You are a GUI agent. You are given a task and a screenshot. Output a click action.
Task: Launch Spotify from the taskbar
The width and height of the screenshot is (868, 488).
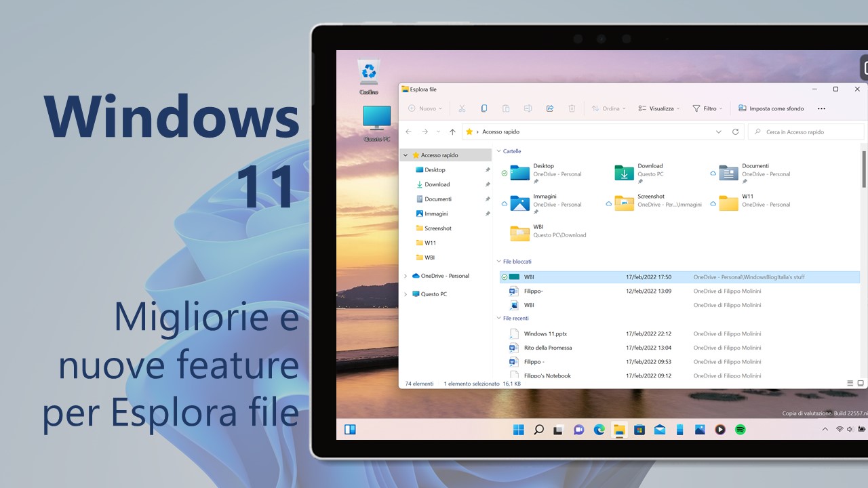tap(741, 429)
